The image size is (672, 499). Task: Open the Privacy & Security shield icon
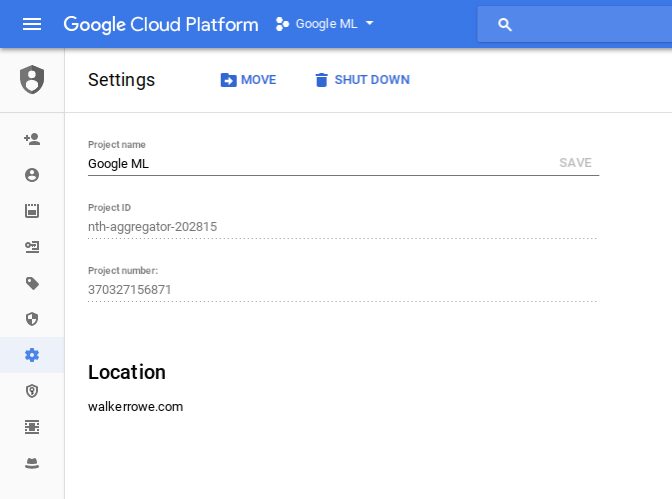pyautogui.click(x=32, y=319)
